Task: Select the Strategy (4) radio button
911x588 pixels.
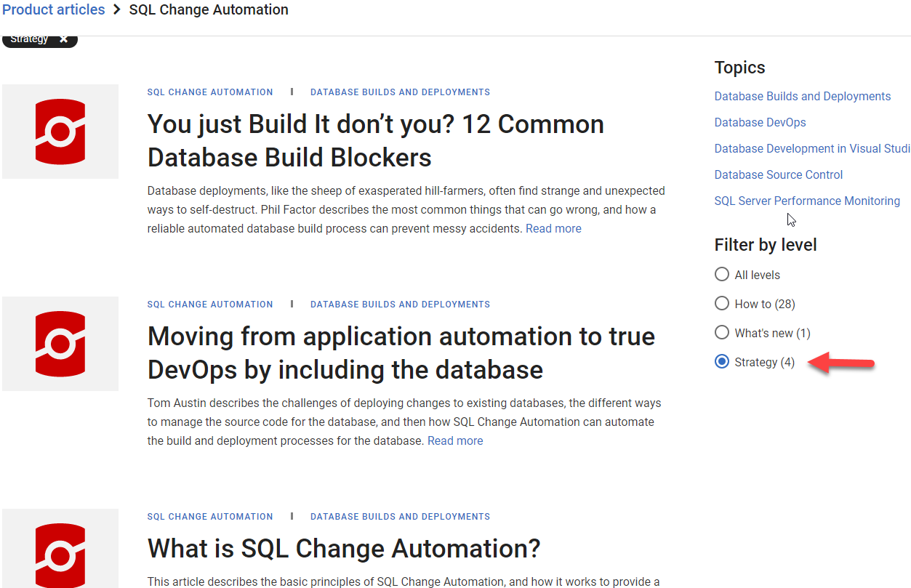Action: tap(722, 362)
